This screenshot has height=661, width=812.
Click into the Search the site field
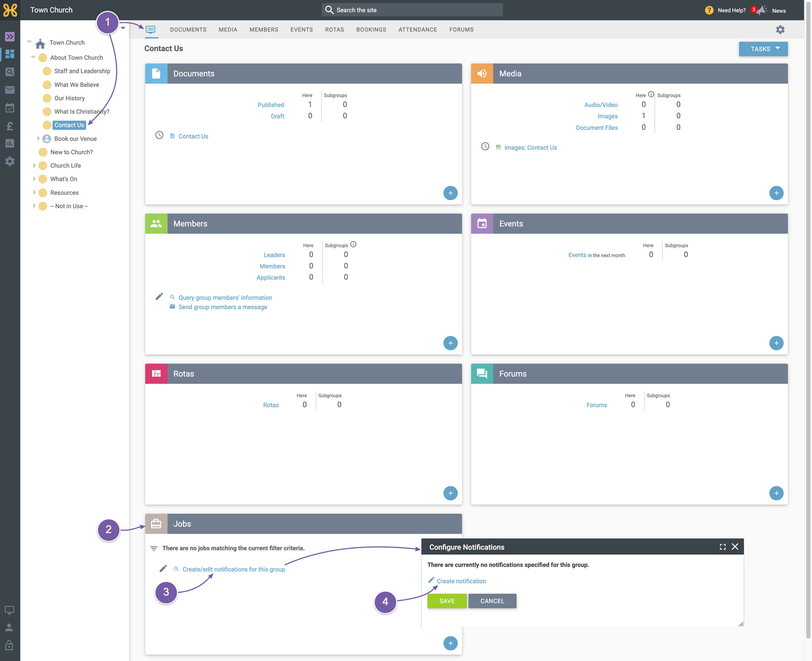coord(412,10)
